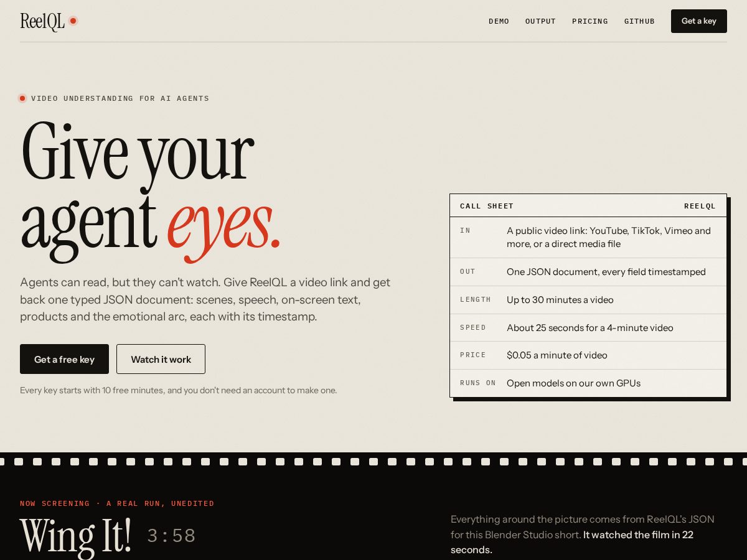Click the Get a key button
Image resolution: width=747 pixels, height=560 pixels.
click(x=698, y=21)
